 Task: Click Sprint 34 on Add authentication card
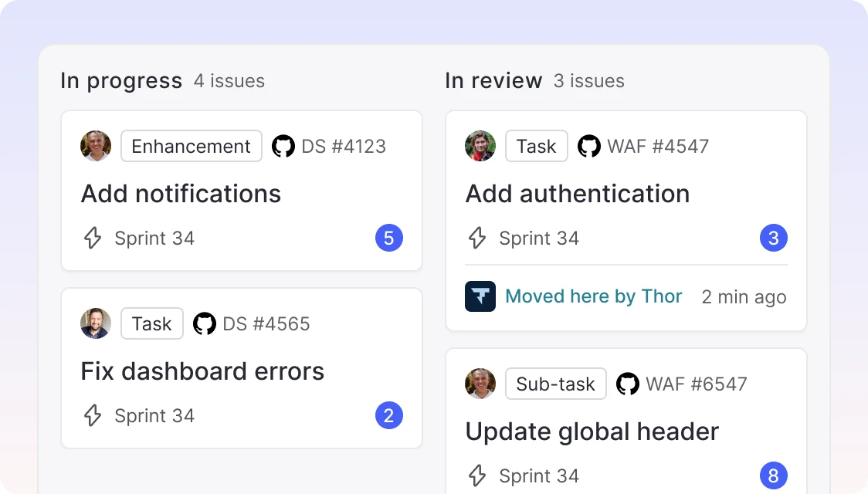pyautogui.click(x=538, y=239)
